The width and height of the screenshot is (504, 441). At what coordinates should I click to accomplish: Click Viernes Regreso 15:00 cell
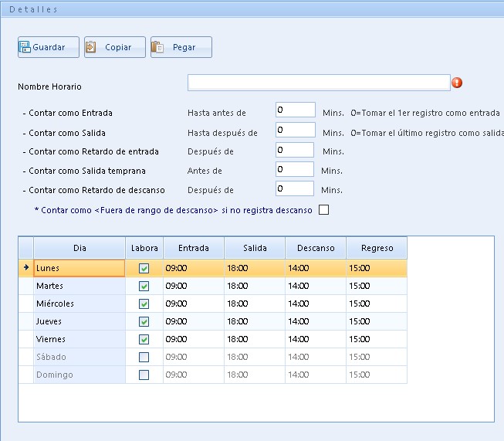[377, 339]
